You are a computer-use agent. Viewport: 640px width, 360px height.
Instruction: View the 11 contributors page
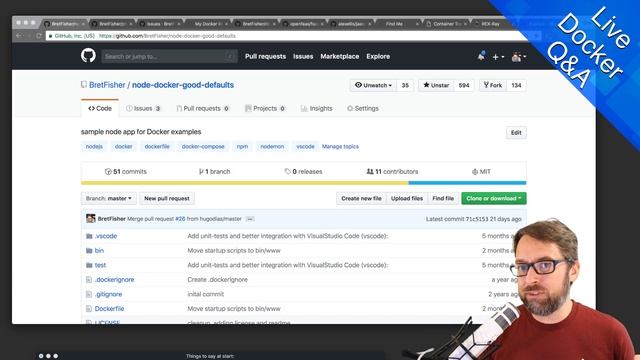point(392,171)
